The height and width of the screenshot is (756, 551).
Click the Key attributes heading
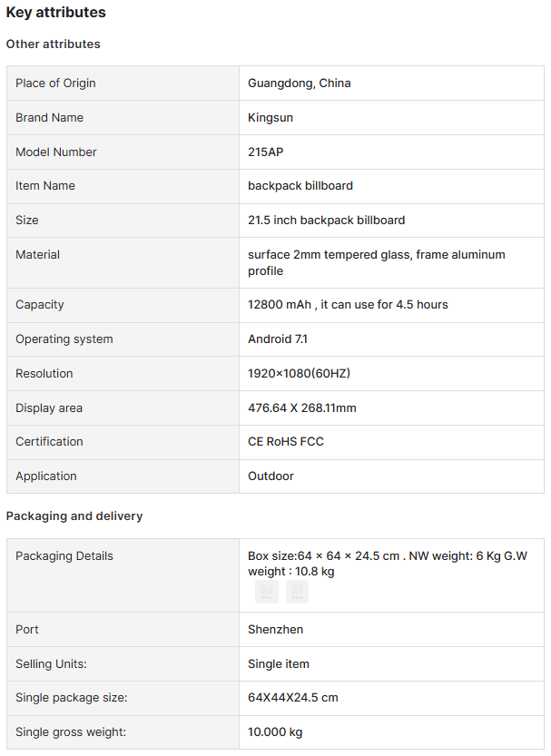pos(56,12)
